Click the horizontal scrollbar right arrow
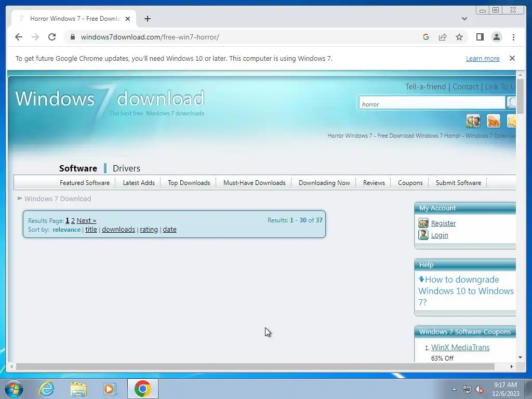532x399 pixels. point(512,366)
